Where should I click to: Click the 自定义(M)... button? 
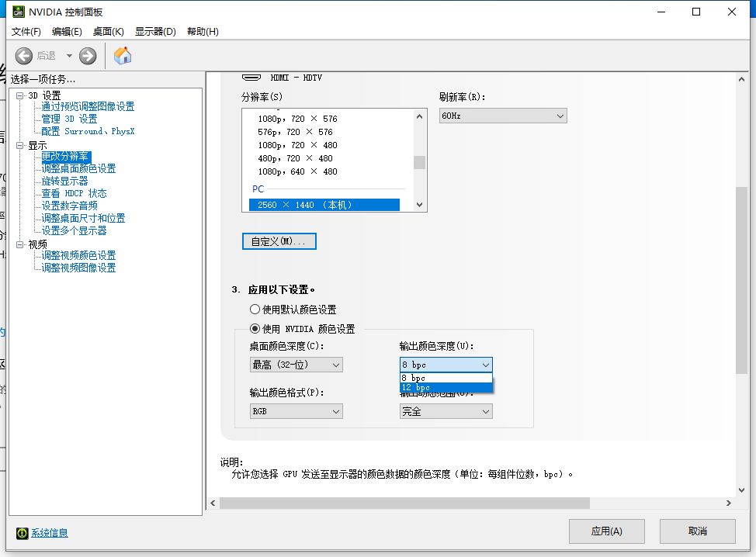(x=279, y=241)
